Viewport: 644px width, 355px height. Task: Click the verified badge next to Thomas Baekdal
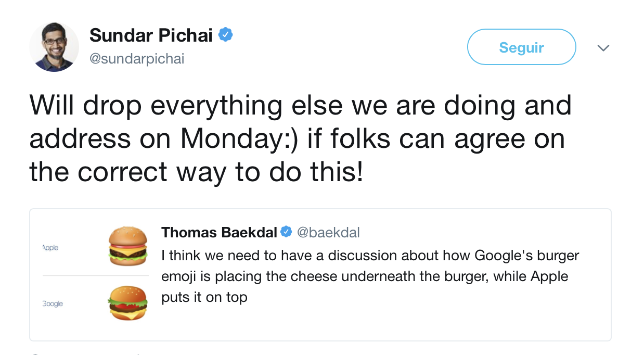coord(286,232)
